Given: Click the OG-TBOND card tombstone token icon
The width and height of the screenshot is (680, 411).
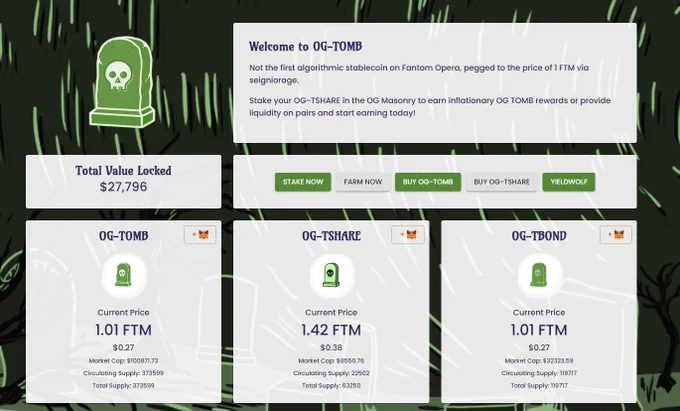Looking at the screenshot, I should tap(539, 275).
